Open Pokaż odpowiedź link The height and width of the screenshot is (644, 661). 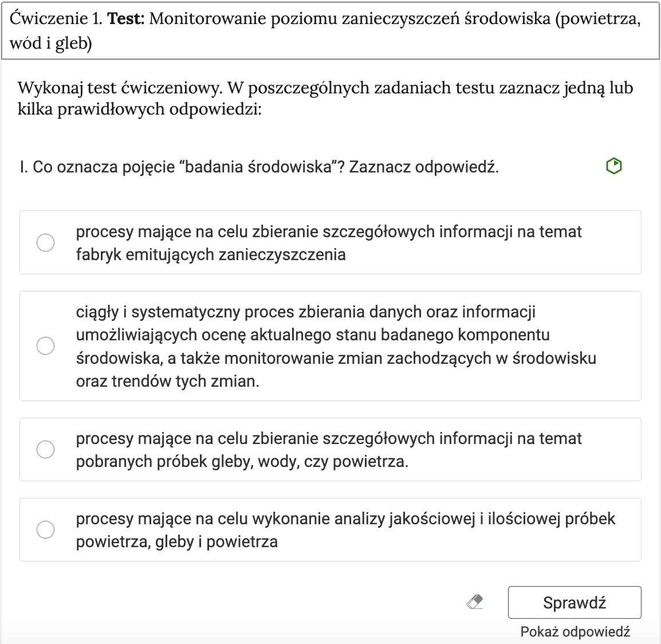click(575, 631)
